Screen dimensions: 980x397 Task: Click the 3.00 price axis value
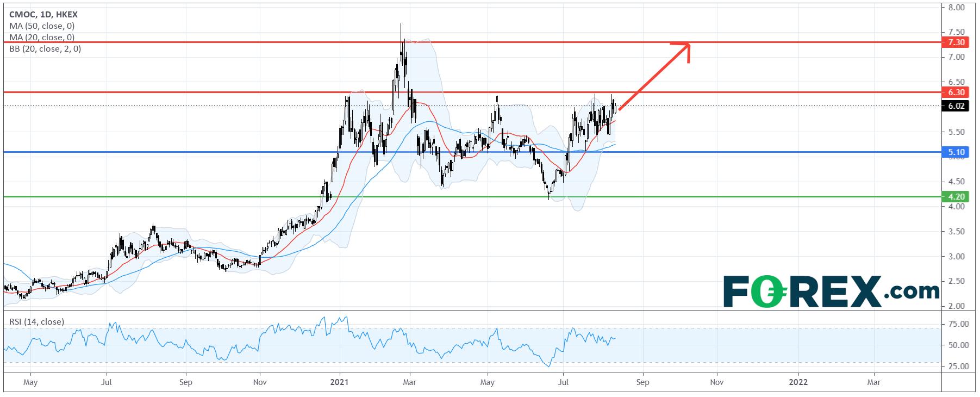(x=956, y=257)
